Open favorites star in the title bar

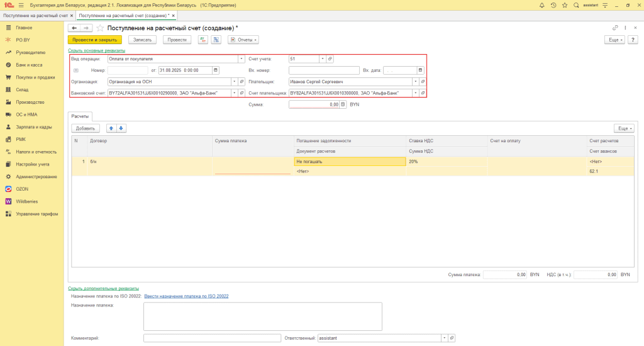point(565,5)
